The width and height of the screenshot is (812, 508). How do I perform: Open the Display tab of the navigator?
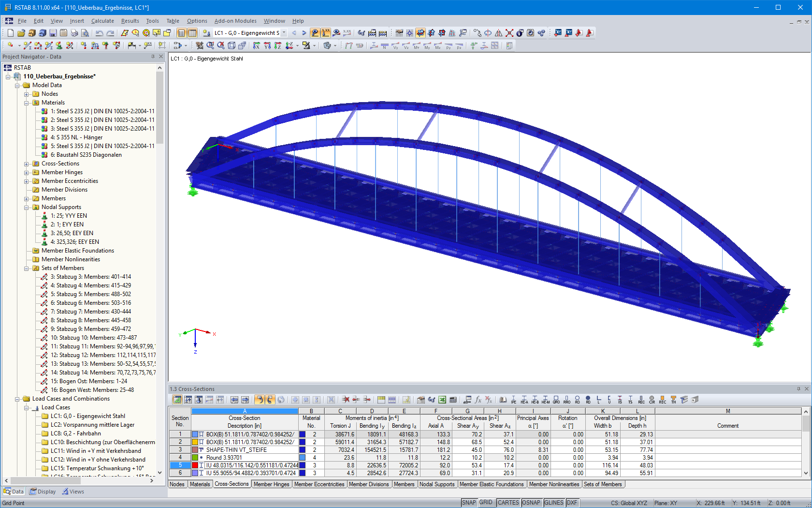pyautogui.click(x=43, y=492)
